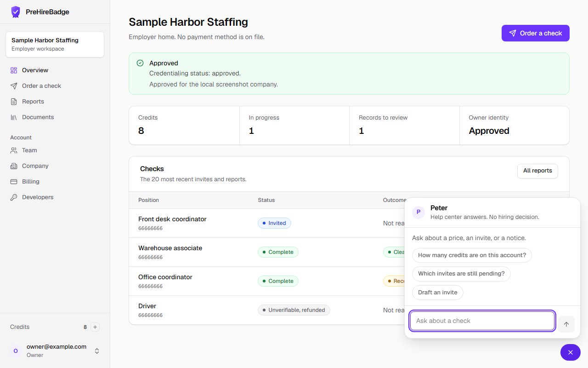Click the Warehouse associate row title

coord(170,248)
